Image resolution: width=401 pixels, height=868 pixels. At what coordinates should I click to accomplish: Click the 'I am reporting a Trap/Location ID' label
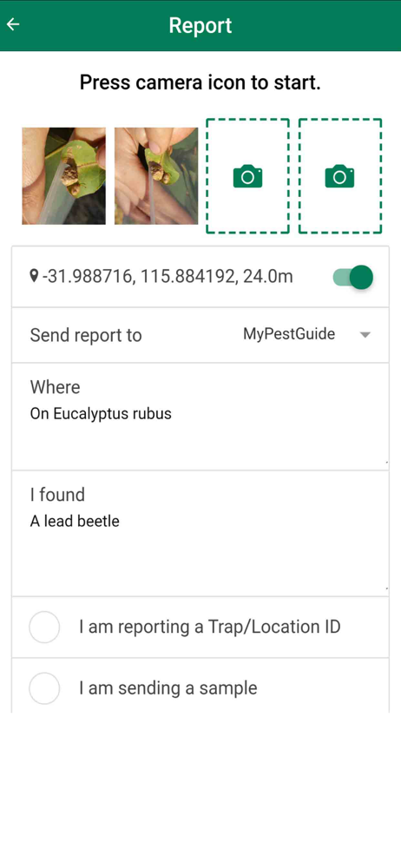[209, 628]
